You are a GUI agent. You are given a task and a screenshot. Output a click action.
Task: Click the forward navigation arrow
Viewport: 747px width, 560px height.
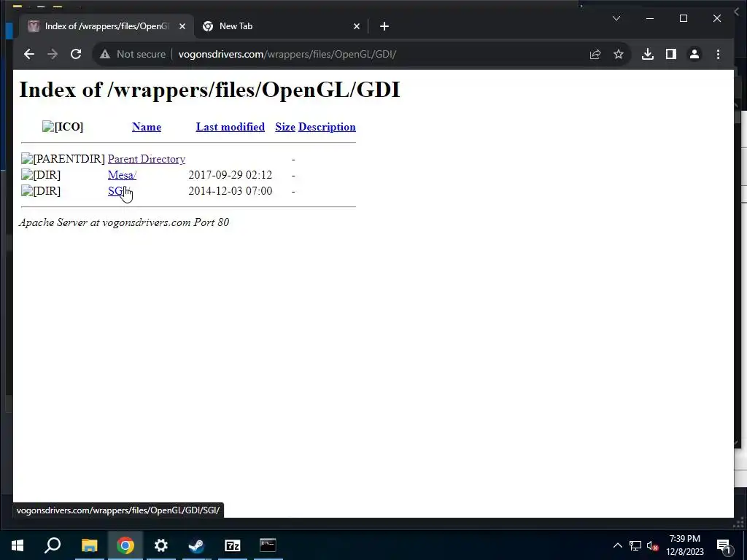point(53,54)
